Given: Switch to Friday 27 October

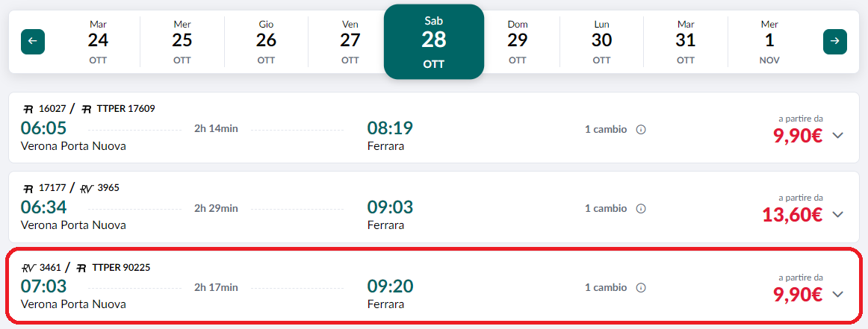Looking at the screenshot, I should (x=350, y=42).
